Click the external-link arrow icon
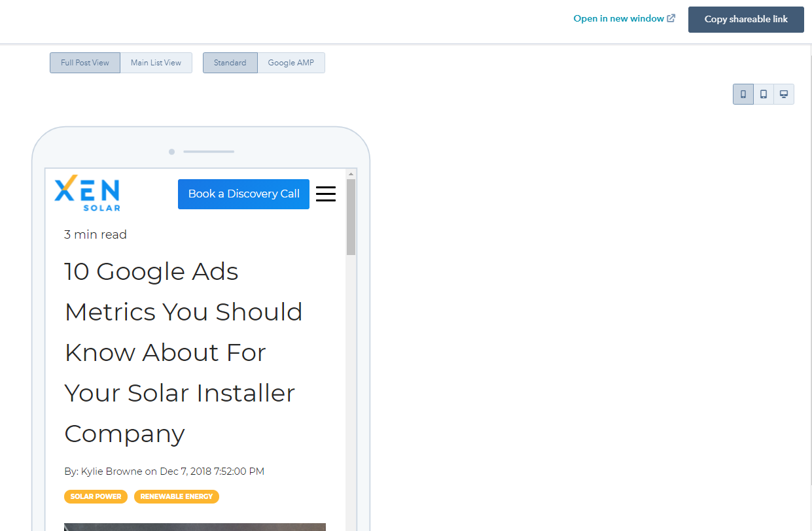The width and height of the screenshot is (812, 531). [671, 18]
